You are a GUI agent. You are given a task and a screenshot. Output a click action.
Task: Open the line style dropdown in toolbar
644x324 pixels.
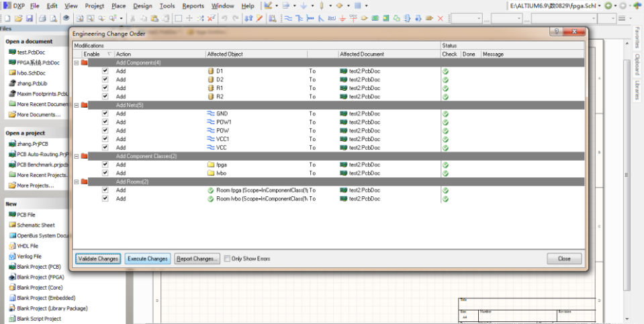631,19
